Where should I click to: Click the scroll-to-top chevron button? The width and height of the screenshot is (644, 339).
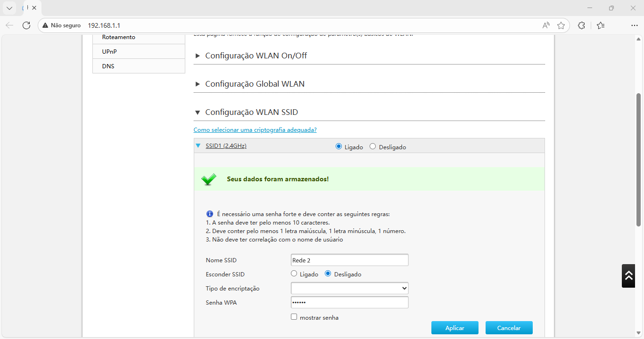tap(628, 276)
